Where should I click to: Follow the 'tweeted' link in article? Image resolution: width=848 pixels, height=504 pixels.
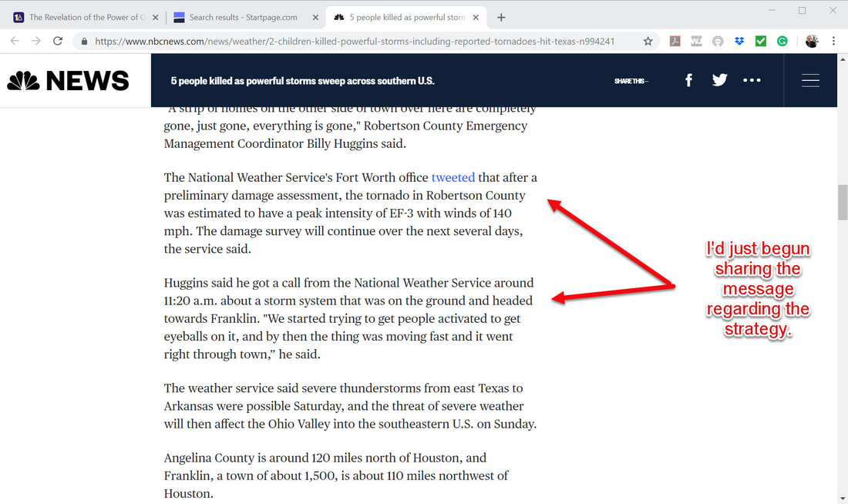pos(453,177)
